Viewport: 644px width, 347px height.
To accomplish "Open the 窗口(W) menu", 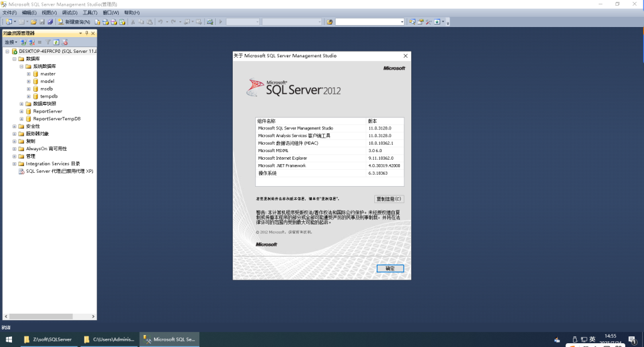I will tap(111, 13).
